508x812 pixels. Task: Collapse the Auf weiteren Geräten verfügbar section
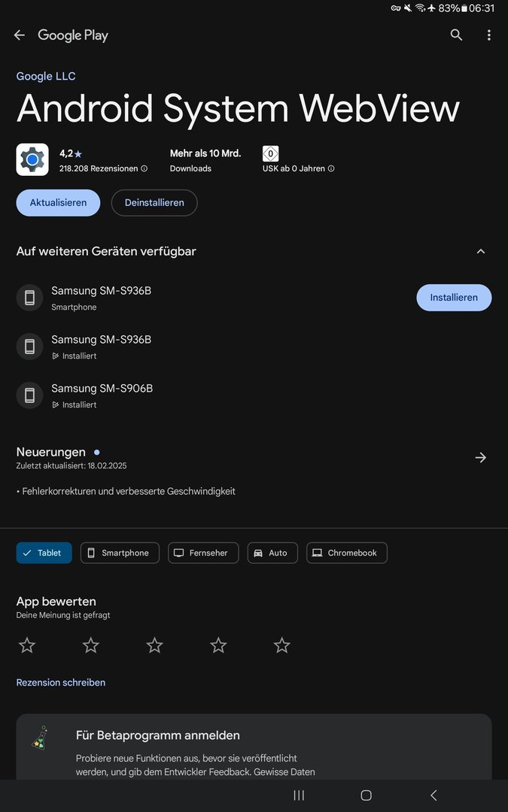(x=481, y=251)
